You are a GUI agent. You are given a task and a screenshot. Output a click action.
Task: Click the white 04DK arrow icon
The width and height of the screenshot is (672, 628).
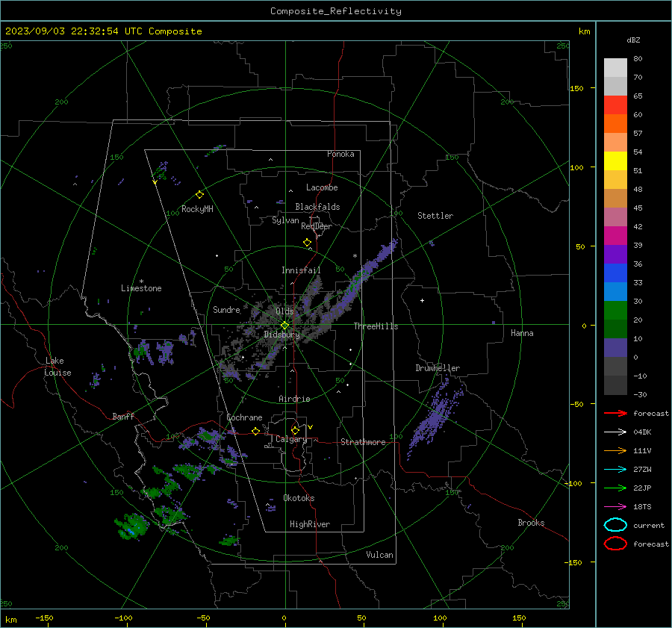[615, 432]
